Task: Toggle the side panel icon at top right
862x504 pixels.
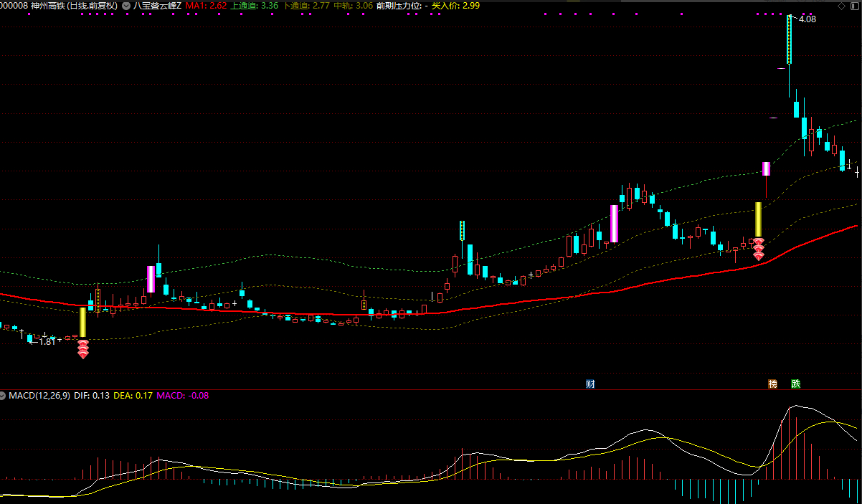Action: 854,6
